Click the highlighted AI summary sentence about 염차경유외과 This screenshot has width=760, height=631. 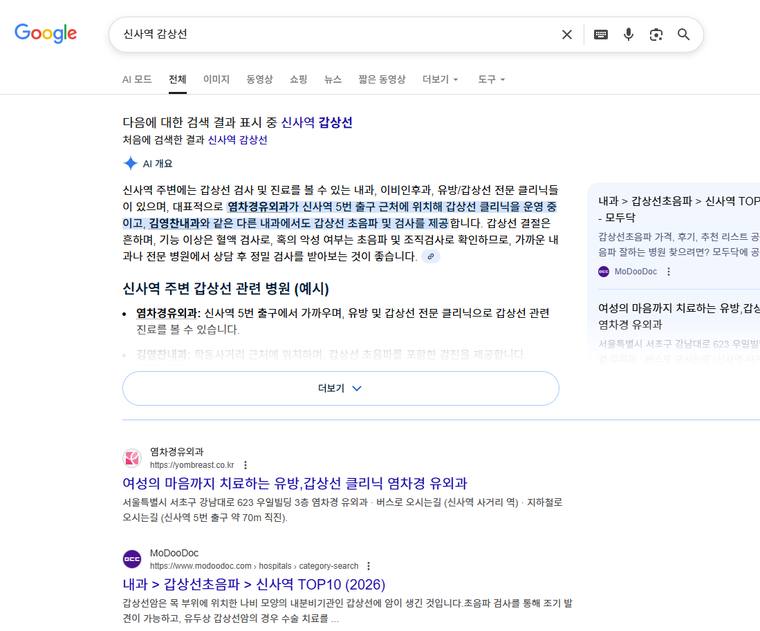[339, 215]
